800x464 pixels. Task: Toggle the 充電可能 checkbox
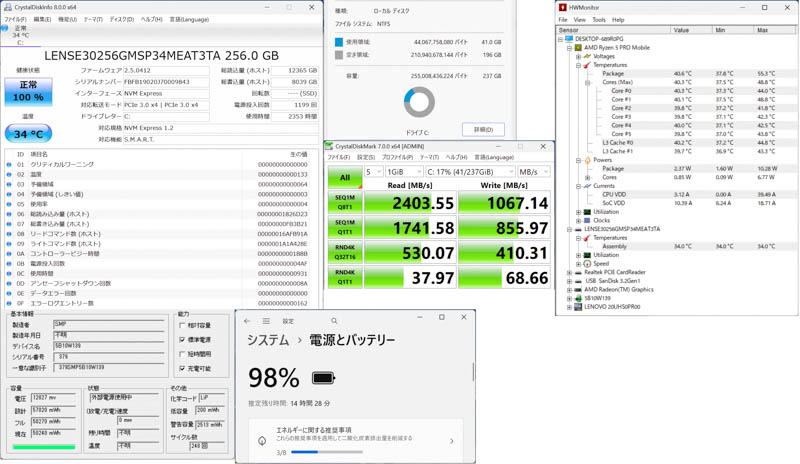(182, 368)
